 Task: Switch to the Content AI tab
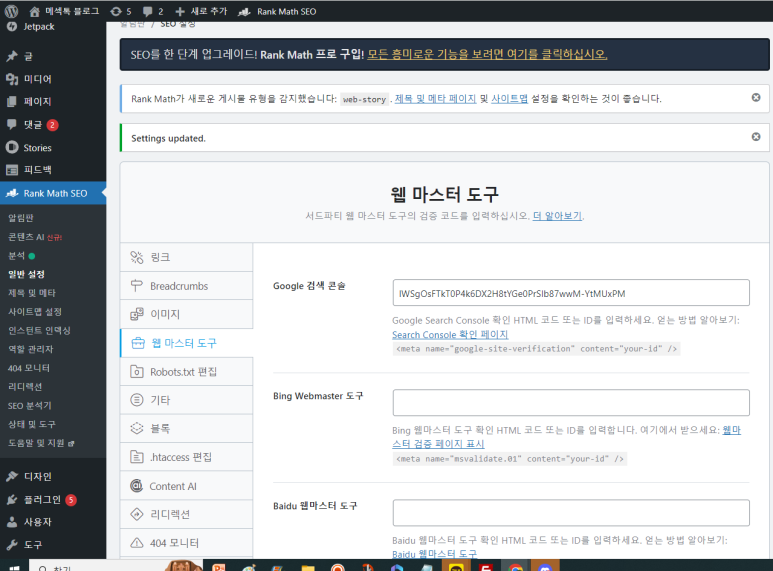click(x=186, y=486)
